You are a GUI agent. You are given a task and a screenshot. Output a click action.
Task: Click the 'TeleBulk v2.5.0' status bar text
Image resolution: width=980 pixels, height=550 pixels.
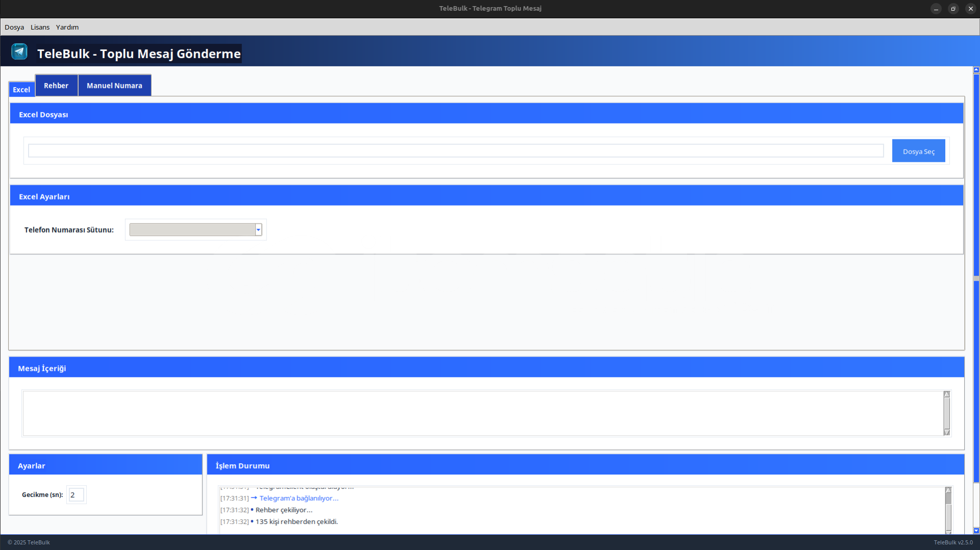click(953, 542)
